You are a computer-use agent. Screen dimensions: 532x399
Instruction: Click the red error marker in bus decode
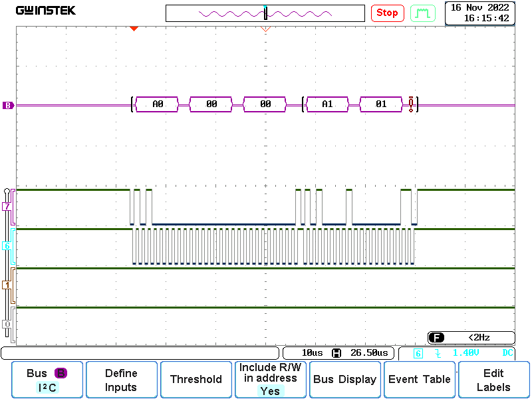click(x=412, y=104)
